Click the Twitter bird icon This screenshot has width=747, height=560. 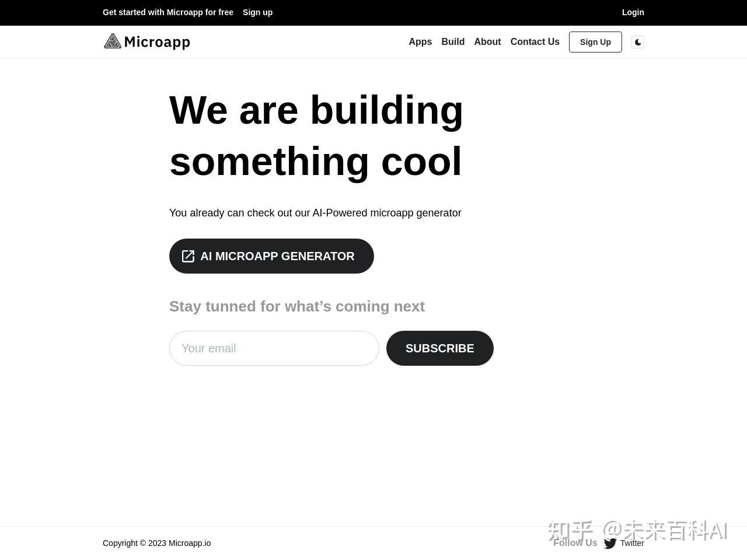click(610, 543)
